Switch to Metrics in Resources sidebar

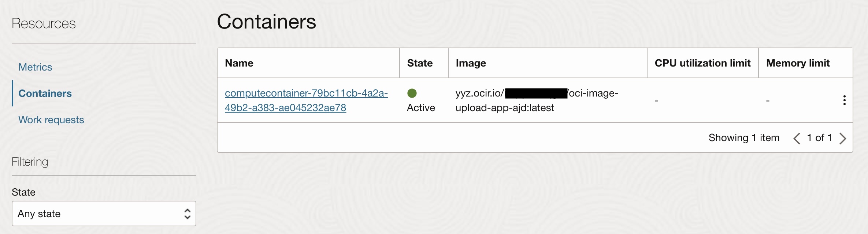(35, 67)
